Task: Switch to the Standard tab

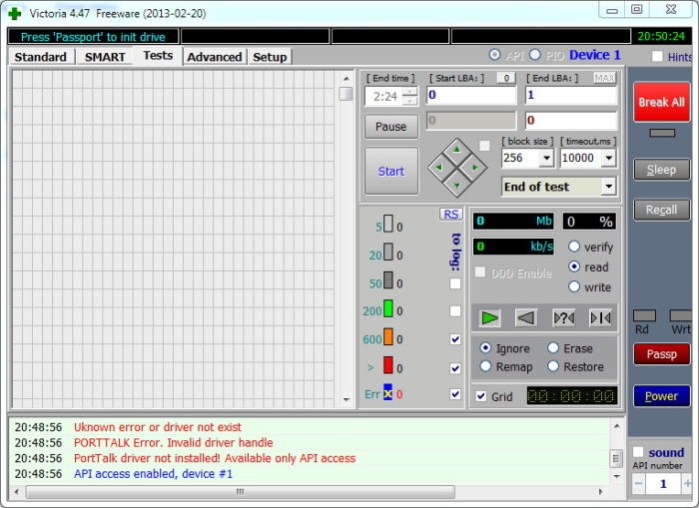Action: pyautogui.click(x=41, y=57)
